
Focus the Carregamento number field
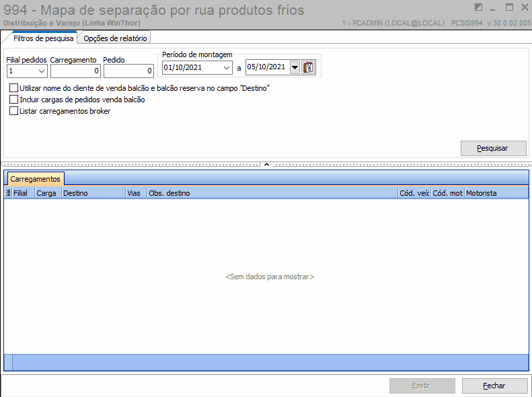click(75, 71)
